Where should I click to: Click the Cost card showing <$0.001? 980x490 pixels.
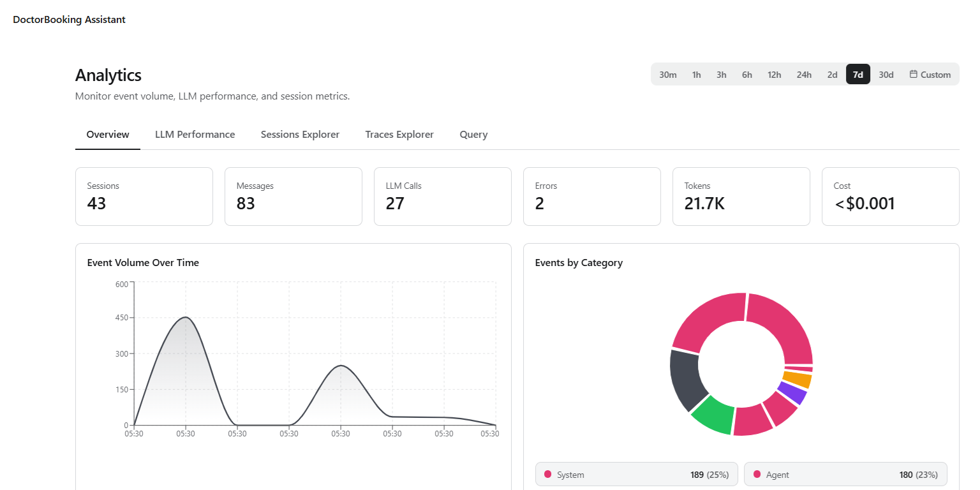891,197
